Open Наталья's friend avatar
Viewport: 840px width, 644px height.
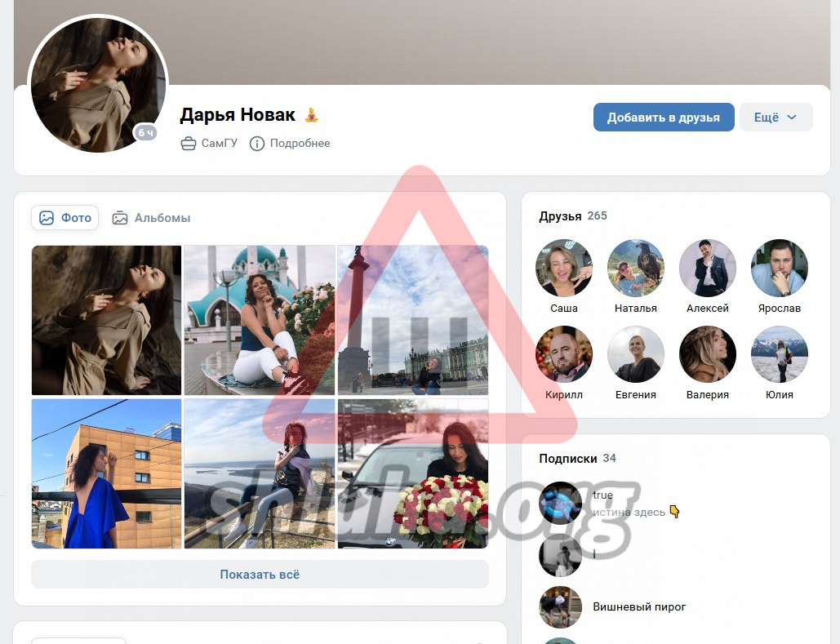635,269
